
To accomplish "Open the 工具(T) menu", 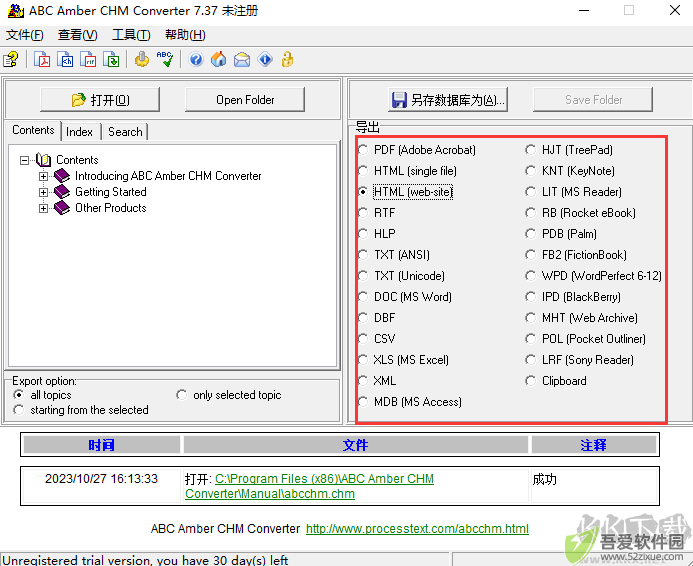I will (x=131, y=34).
